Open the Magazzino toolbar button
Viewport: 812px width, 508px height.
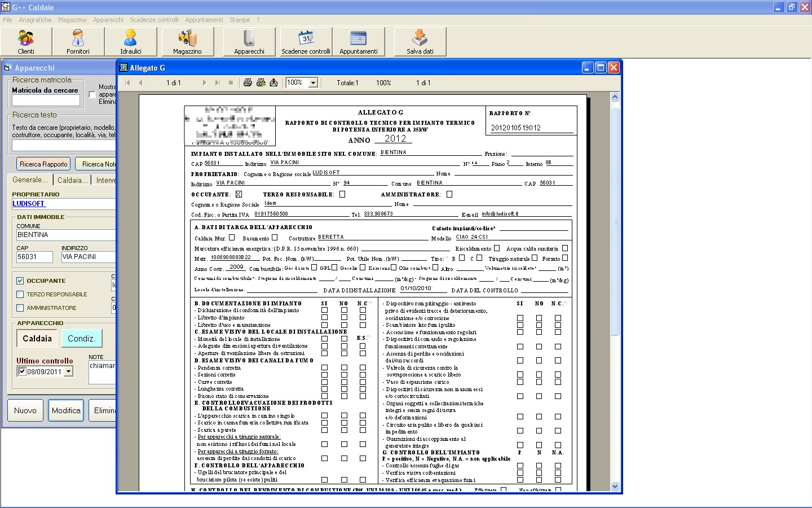187,42
